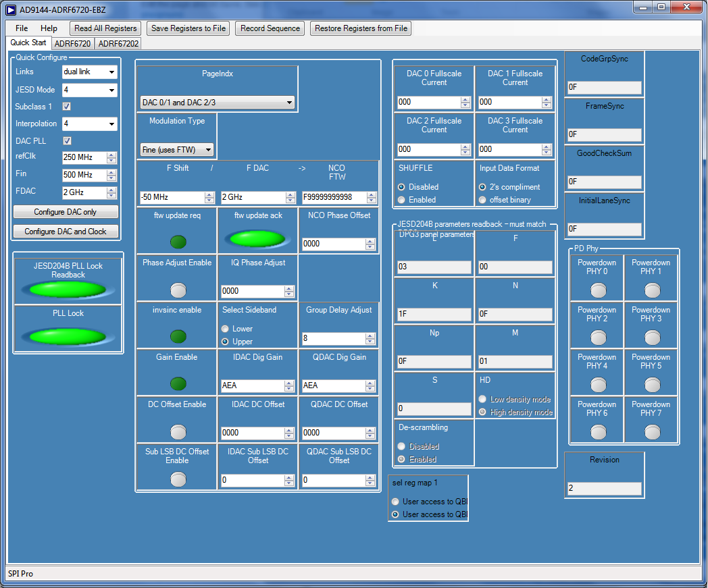This screenshot has height=588, width=708.
Task: Uncheck the Subclass 1 checkbox
Action: tap(67, 107)
